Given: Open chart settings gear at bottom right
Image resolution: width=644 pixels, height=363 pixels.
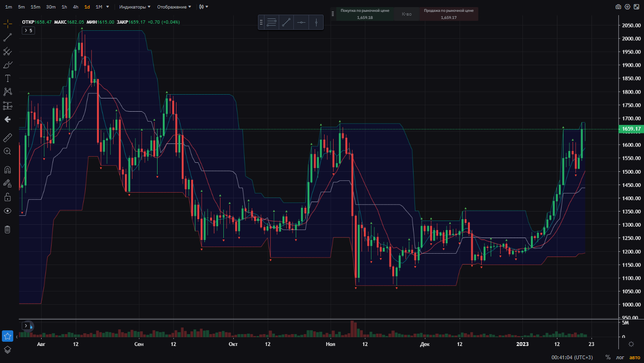Looking at the screenshot, I should point(631,344).
